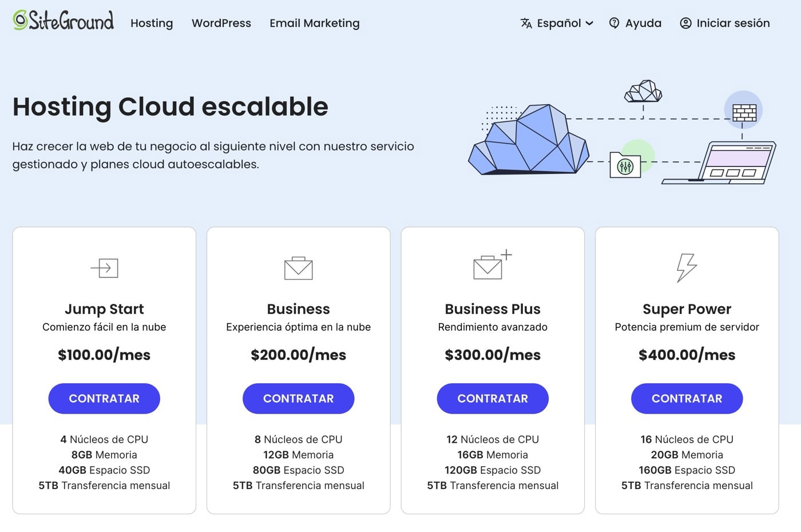Click '16 Núcleos de CPU' text

[x=687, y=439]
